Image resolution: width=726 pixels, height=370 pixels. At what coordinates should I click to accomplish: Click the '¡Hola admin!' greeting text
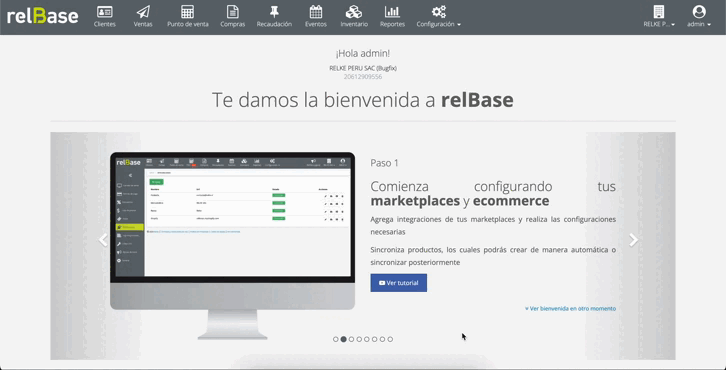pos(363,54)
